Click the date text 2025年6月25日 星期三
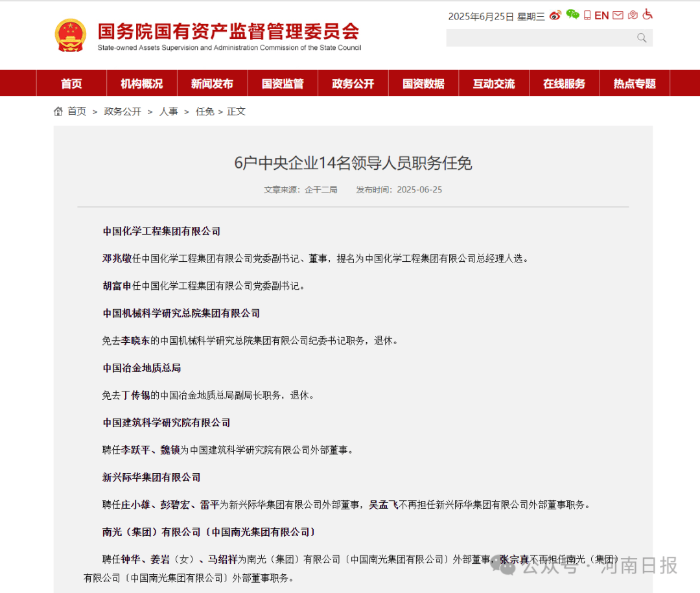Viewport: 700px width, 593px height. pyautogui.click(x=496, y=16)
